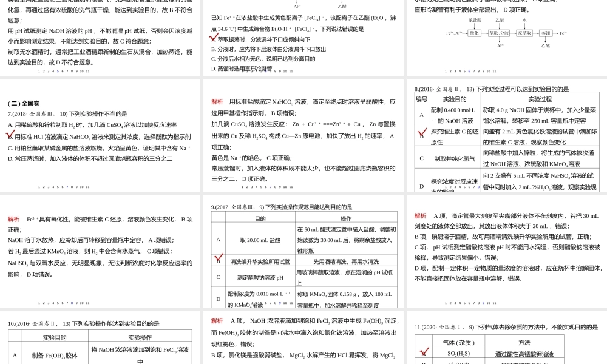Click the cell 制取并纯化氢气
Screen dimensions: 607x364
(455, 158)
